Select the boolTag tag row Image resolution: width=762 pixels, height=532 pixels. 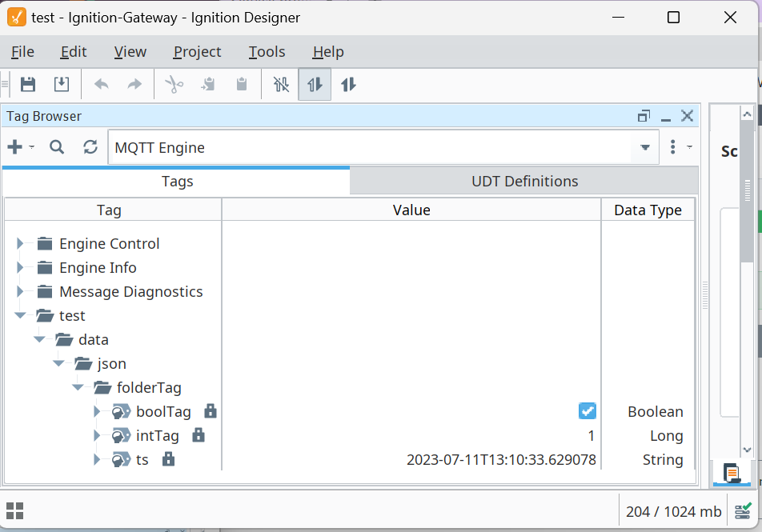163,411
